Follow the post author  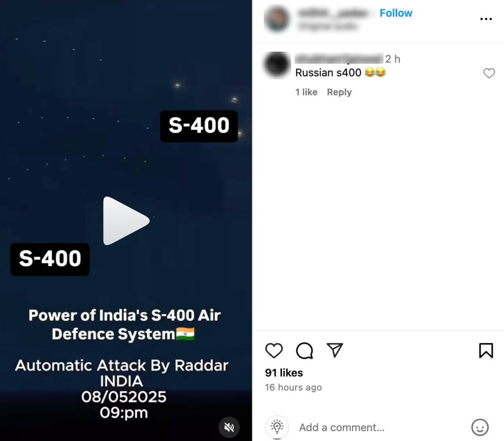click(x=396, y=13)
